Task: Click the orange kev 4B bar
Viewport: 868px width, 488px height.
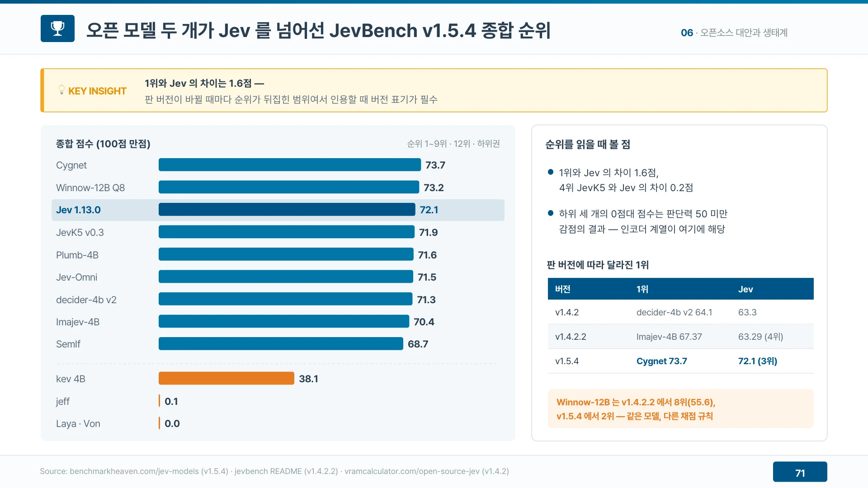Action: [226, 379]
